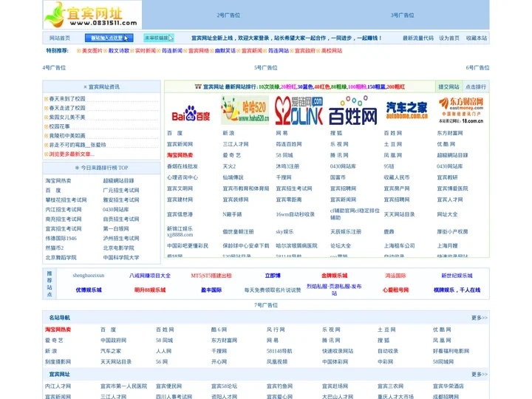Viewport: 532px width, 399px height.
Task: Click the 3号广告位 ad slot
Action: [402, 16]
